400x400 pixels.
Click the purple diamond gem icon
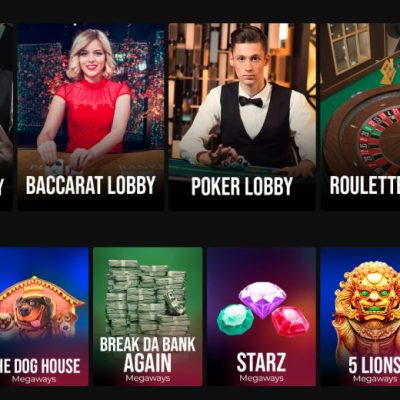coord(262,299)
